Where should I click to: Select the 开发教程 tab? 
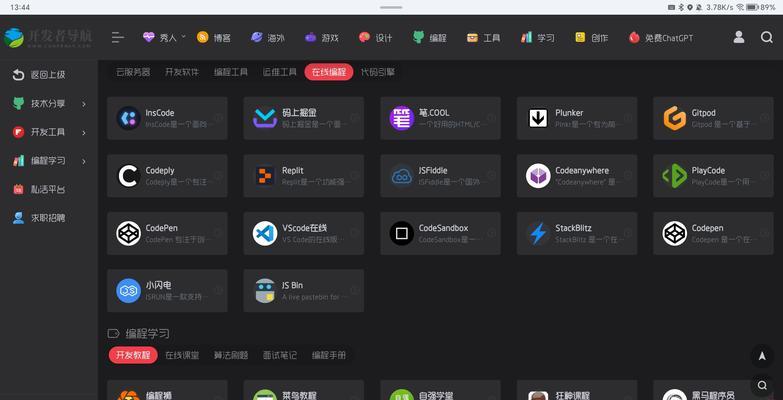[133, 355]
